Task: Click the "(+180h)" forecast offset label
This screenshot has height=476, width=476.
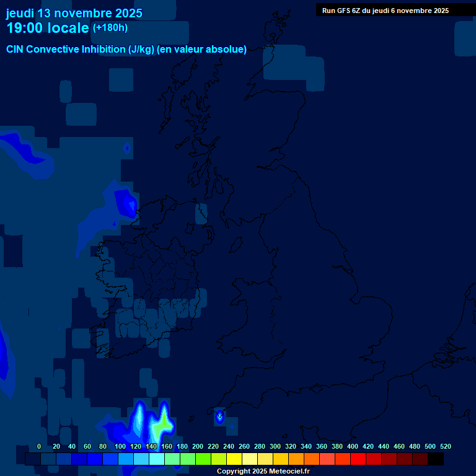Action: [x=110, y=28]
